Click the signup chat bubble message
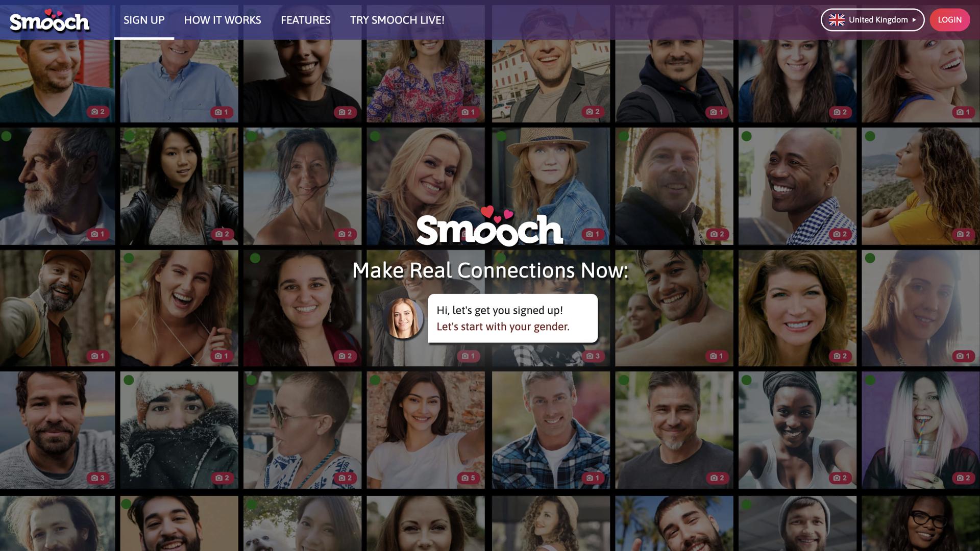Image resolution: width=980 pixels, height=551 pixels. (512, 318)
